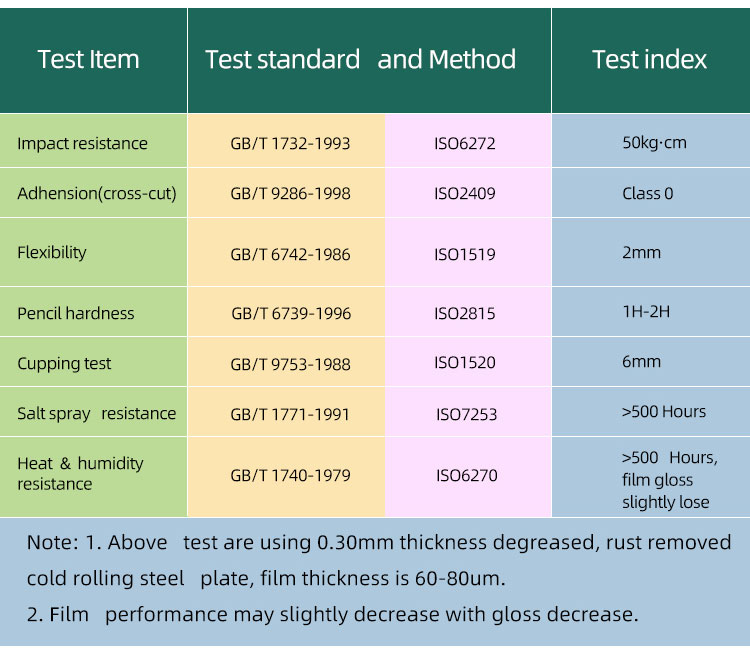Image resolution: width=750 pixels, height=653 pixels.
Task: Click the Cupping test row label
Action: [64, 364]
